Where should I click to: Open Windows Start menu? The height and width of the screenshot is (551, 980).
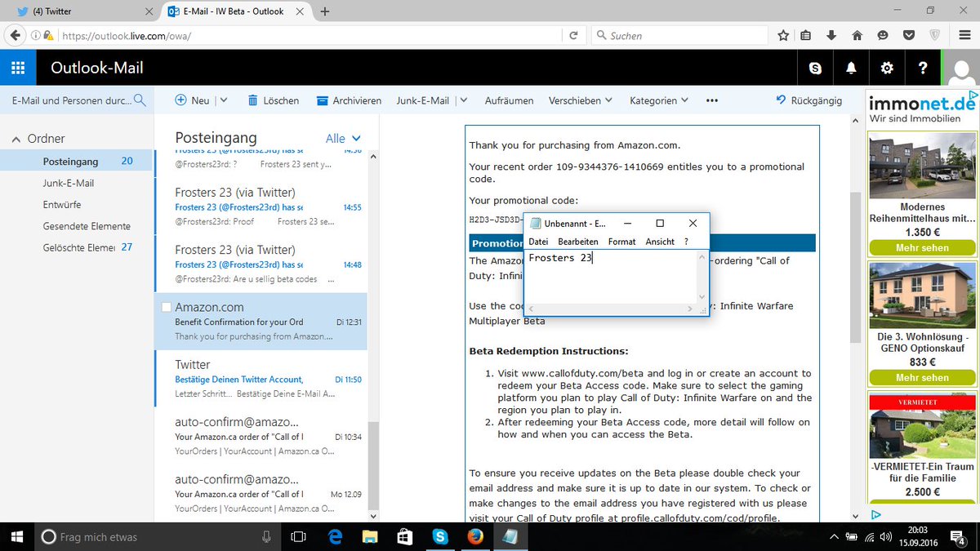pos(16,536)
